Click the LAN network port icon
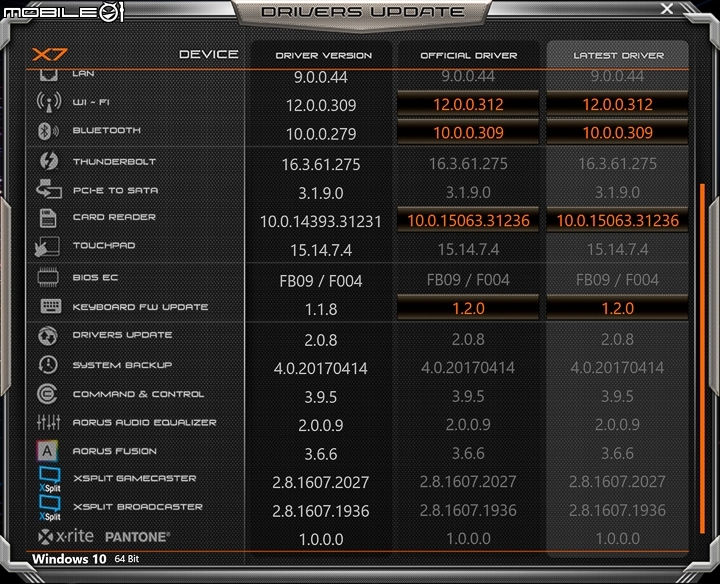Image resolution: width=720 pixels, height=584 pixels. 49,75
